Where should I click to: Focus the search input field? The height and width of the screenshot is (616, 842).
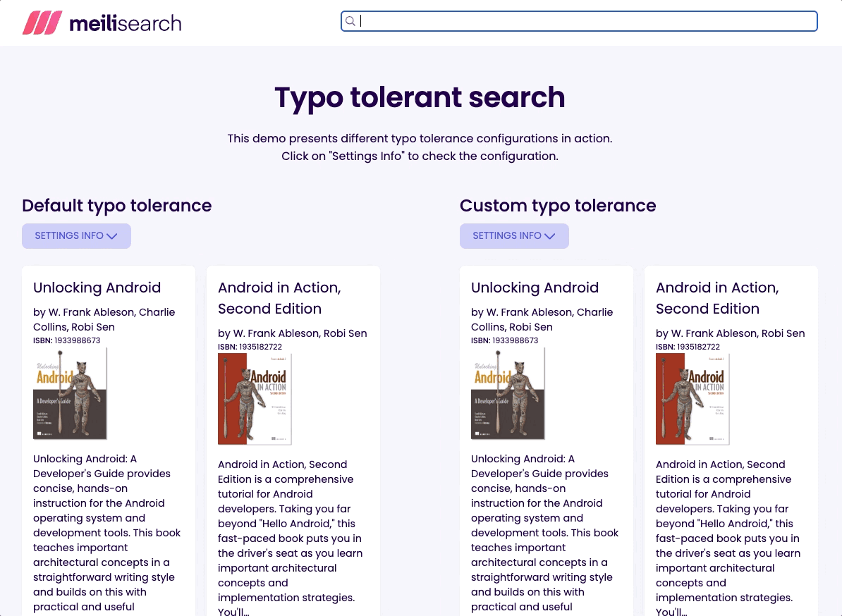[579, 21]
